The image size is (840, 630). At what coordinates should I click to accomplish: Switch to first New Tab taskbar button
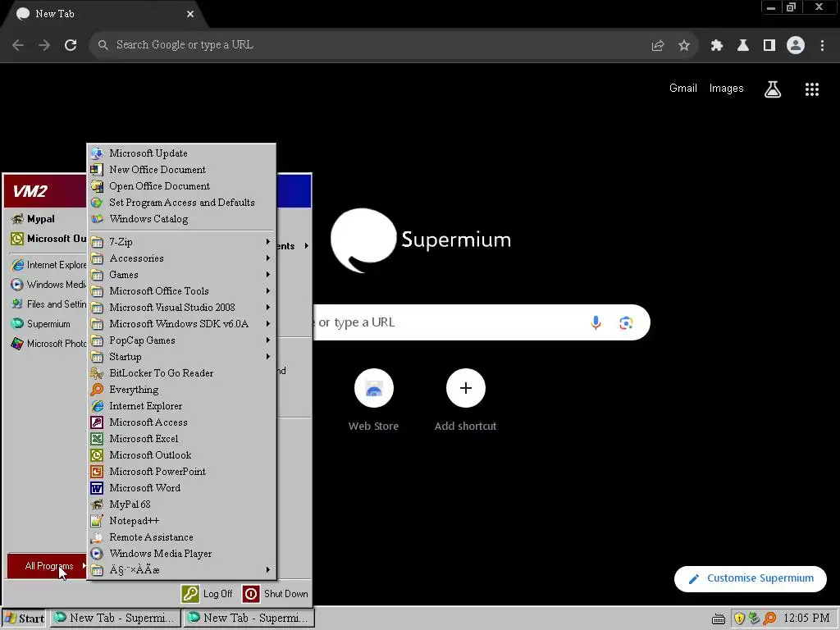115,619
